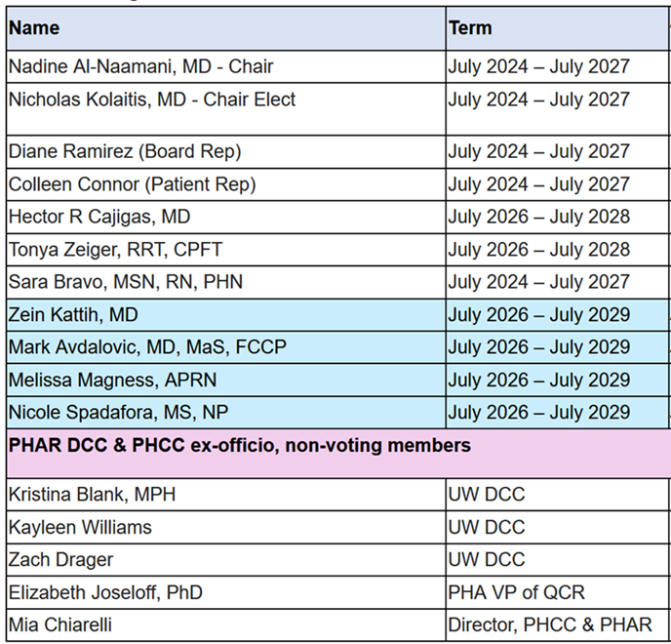Viewport: 671px width, 644px height.
Task: Select Nicholas Kolaitis Chair Elect cell
Action: 226,109
